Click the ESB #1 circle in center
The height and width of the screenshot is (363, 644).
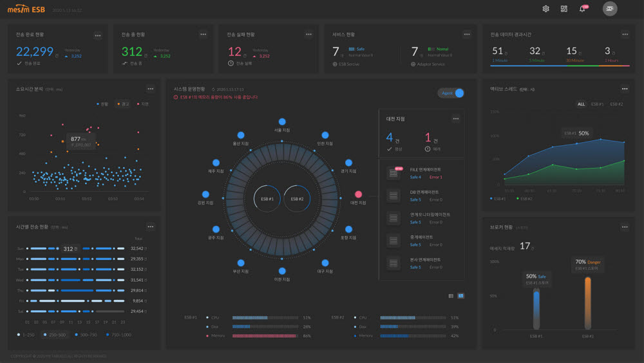coord(267,199)
